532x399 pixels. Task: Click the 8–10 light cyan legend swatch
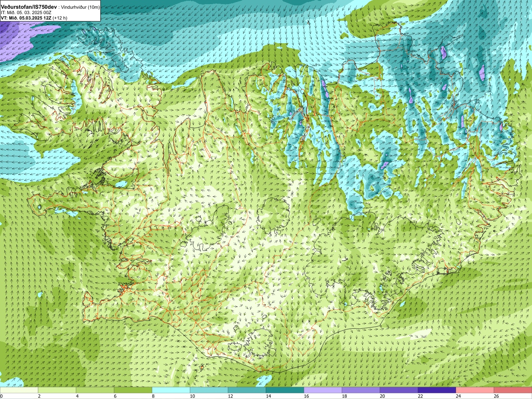171,390
